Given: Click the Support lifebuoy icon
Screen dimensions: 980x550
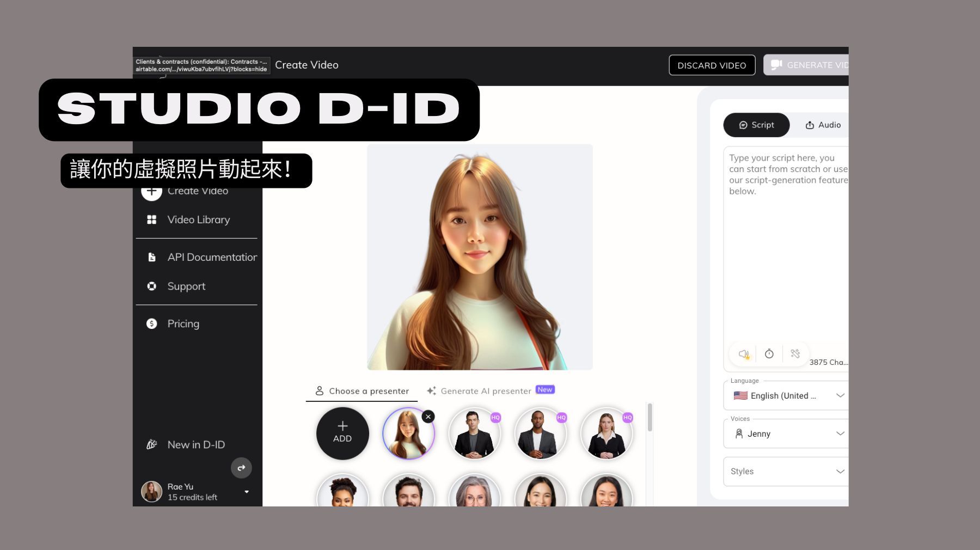Looking at the screenshot, I should click(x=152, y=286).
